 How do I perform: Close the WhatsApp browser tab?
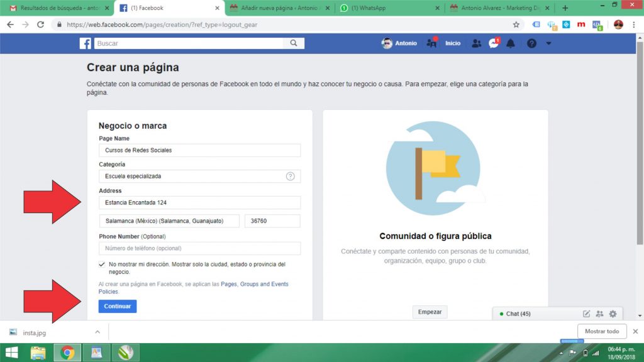(437, 8)
